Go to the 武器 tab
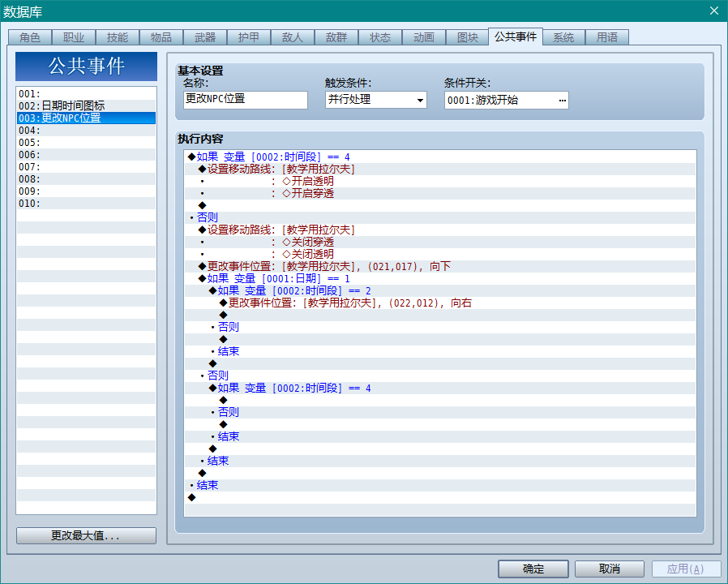 (x=205, y=37)
